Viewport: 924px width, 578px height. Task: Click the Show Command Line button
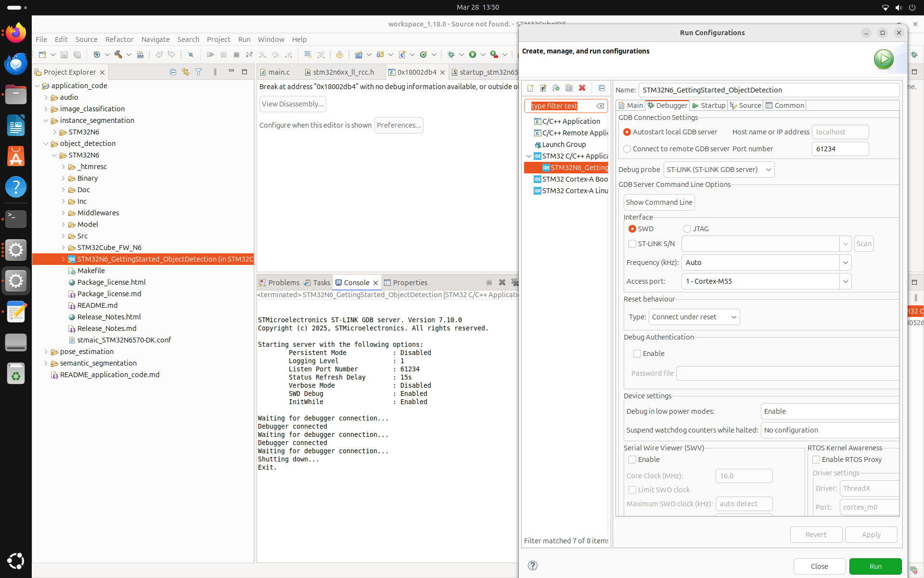659,202
